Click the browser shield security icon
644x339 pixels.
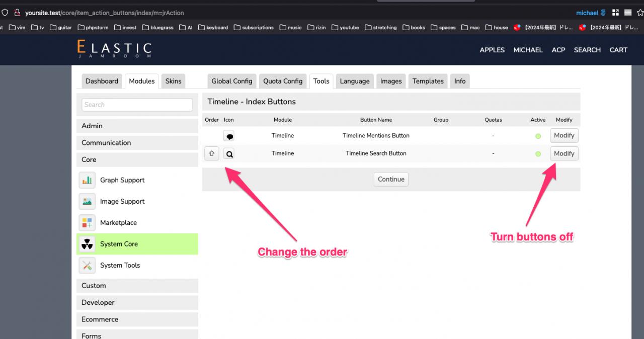pos(5,13)
